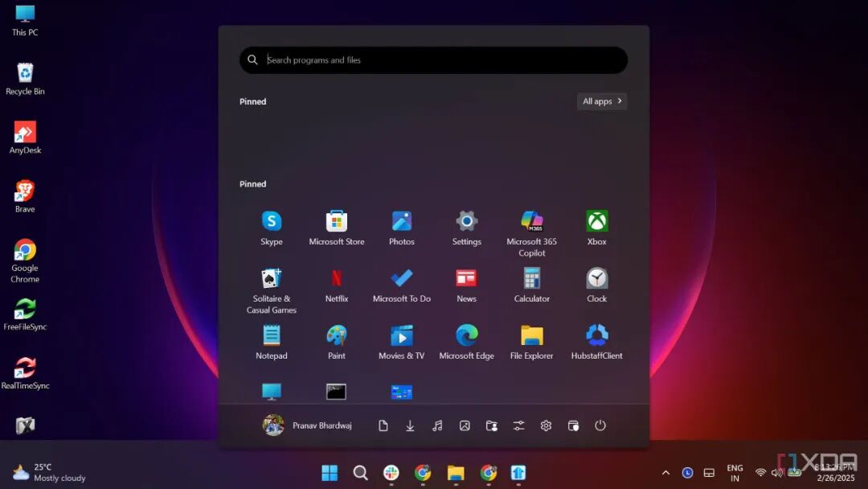868x489 pixels.
Task: Select the AnyDesk desktop shortcut
Action: point(25,138)
